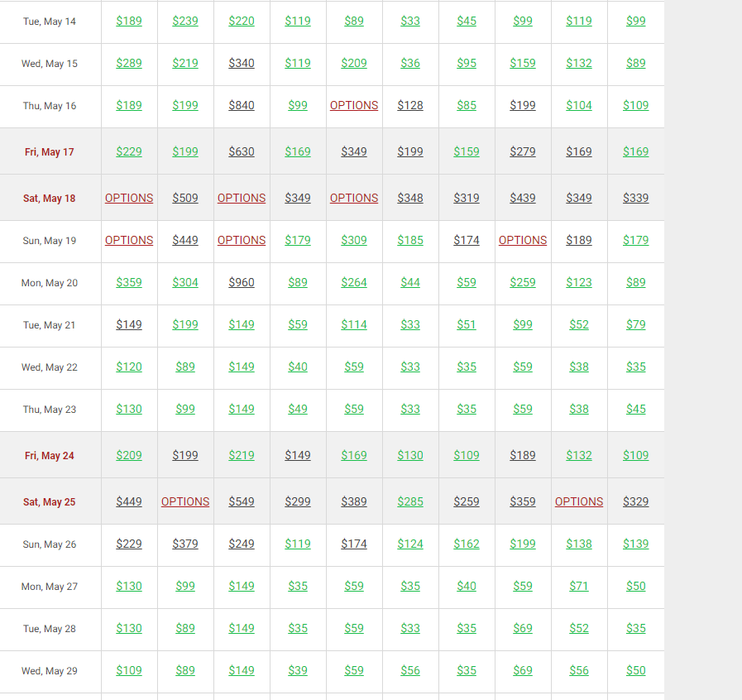Click the $109 price for Wed, May 29
742x700 pixels.
click(x=129, y=669)
